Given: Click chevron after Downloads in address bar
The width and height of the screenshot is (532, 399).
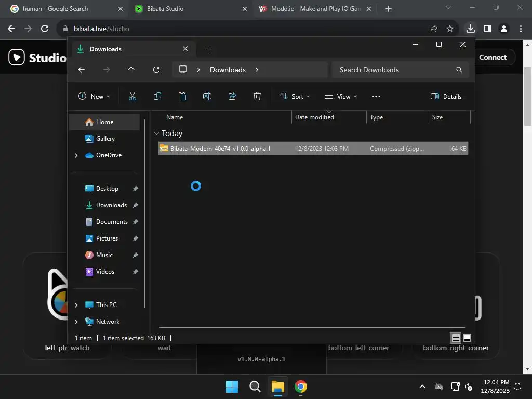Looking at the screenshot, I should coord(257,70).
